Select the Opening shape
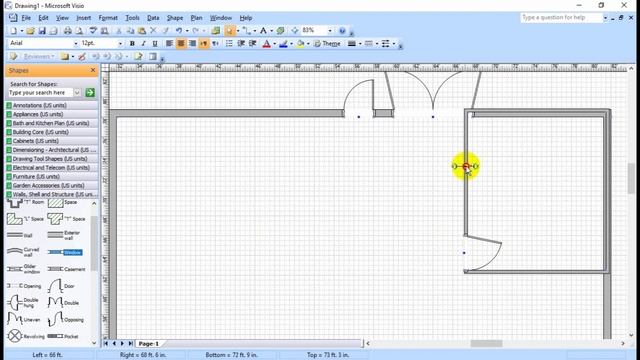Screen dimensions: 640x360 coord(24,286)
